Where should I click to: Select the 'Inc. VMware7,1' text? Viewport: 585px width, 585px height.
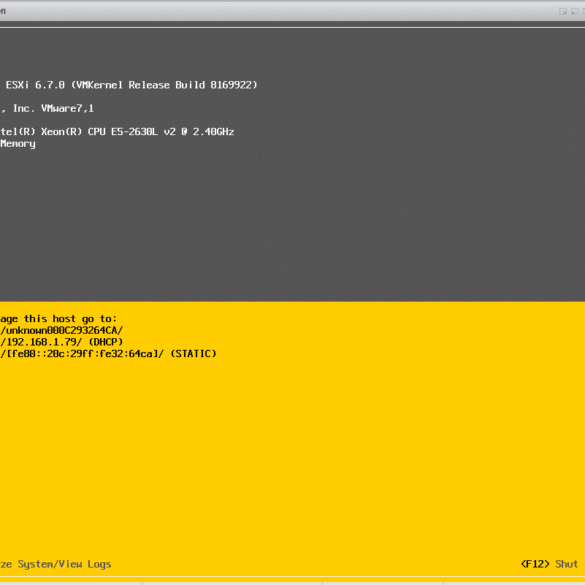coord(53,109)
